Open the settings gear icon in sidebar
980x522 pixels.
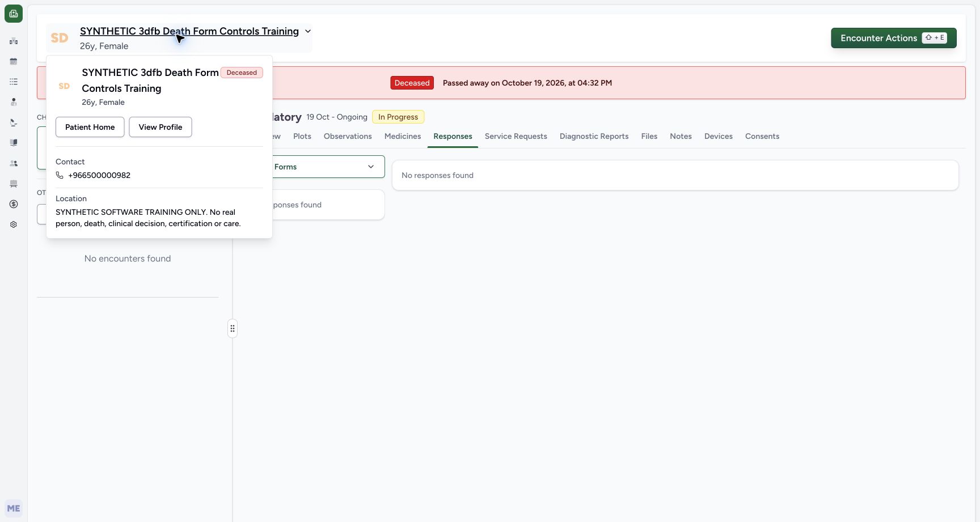14,224
